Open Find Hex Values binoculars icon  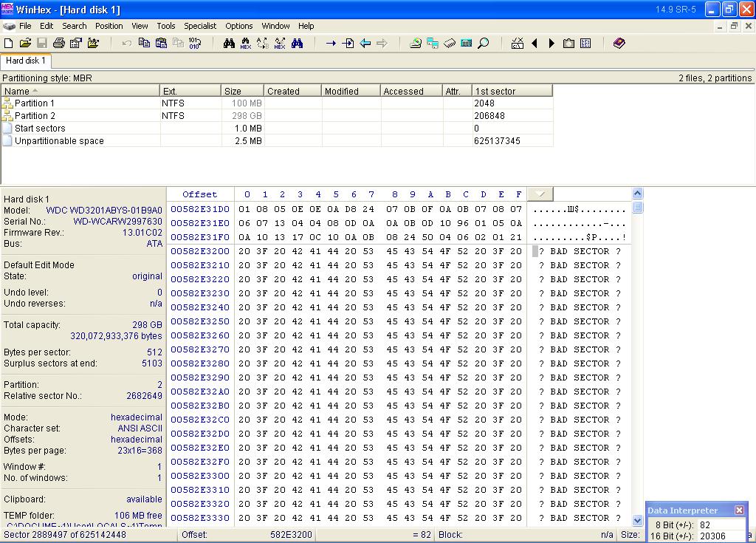(246, 44)
